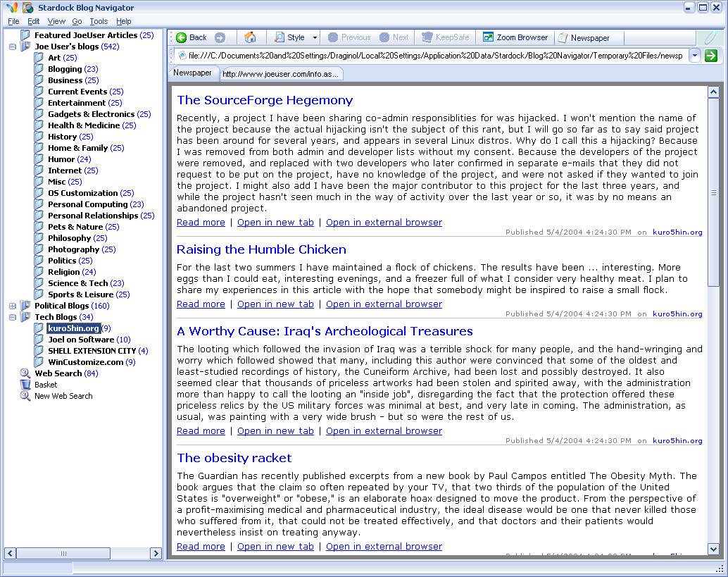Click the Photography feed icon
Viewport: 728px width, 577px height.
pos(39,249)
